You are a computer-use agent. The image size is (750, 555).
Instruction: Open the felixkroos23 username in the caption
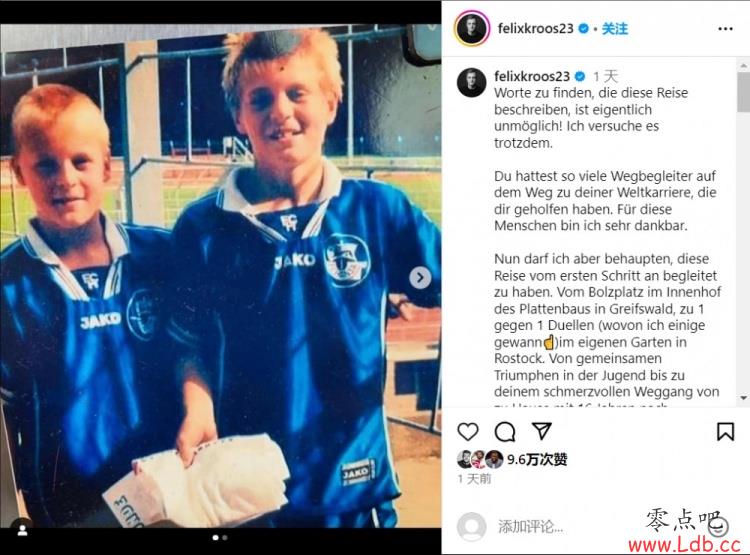click(532, 76)
